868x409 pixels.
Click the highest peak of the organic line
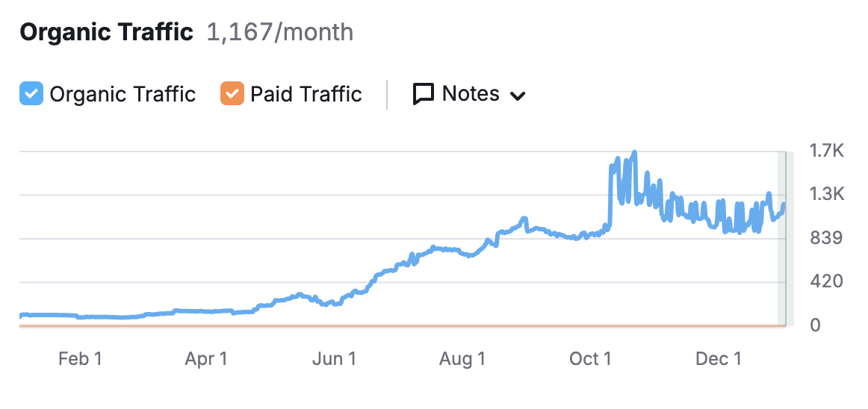pyautogui.click(x=634, y=153)
